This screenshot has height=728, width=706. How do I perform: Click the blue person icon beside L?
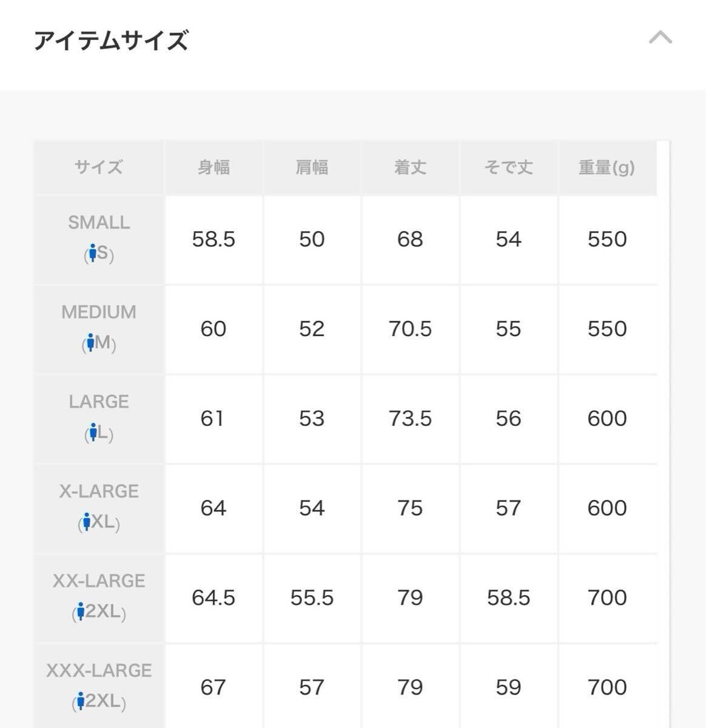[93, 433]
